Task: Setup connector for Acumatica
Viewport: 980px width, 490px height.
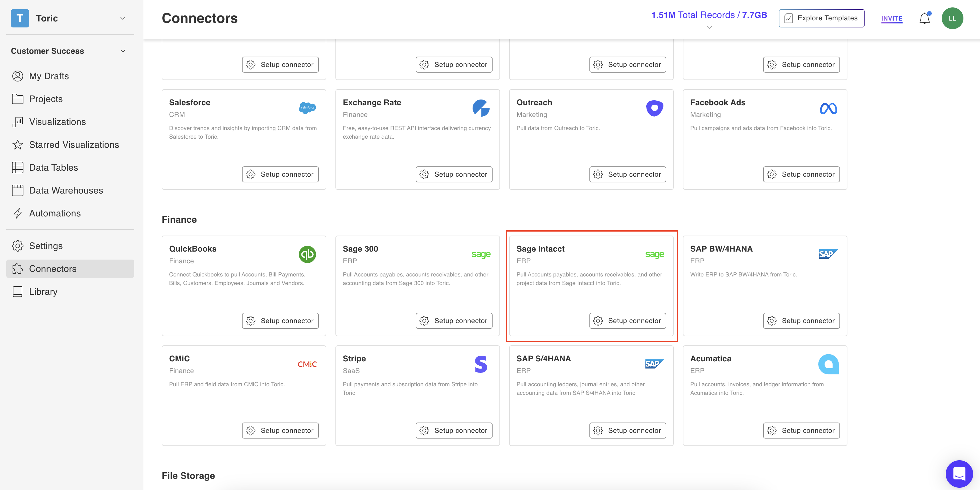Action: pyautogui.click(x=801, y=431)
